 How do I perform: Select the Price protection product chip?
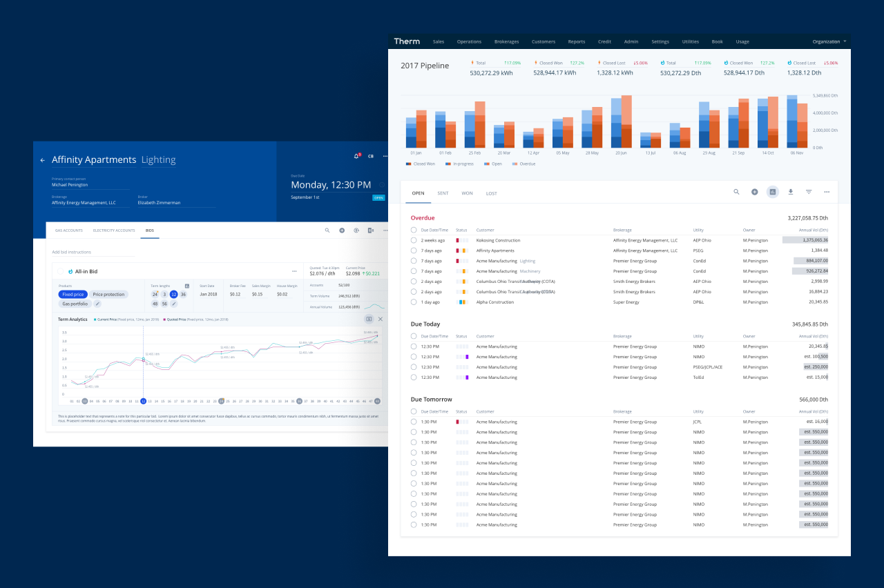coord(108,295)
